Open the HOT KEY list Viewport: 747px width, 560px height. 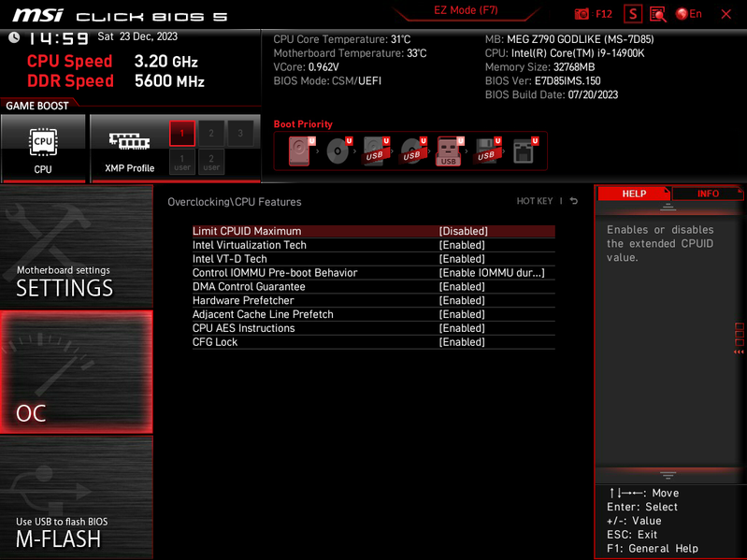click(x=535, y=201)
